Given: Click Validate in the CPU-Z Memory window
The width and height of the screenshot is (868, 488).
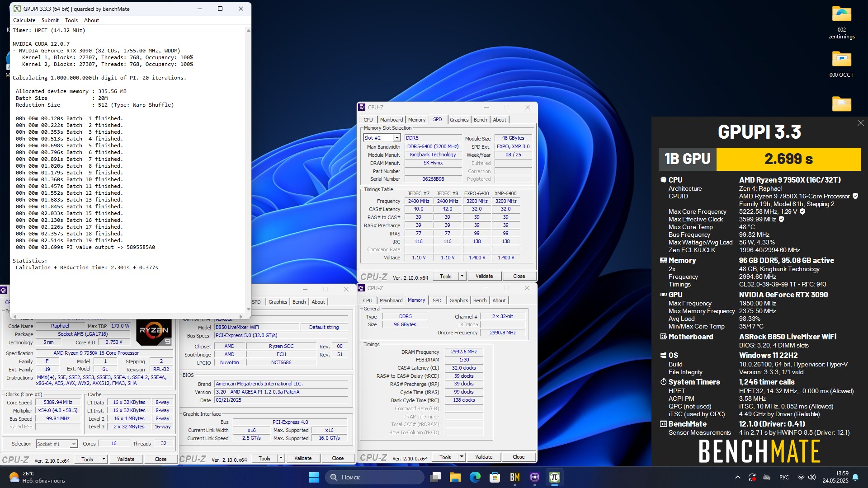Looking at the screenshot, I should click(x=484, y=457).
